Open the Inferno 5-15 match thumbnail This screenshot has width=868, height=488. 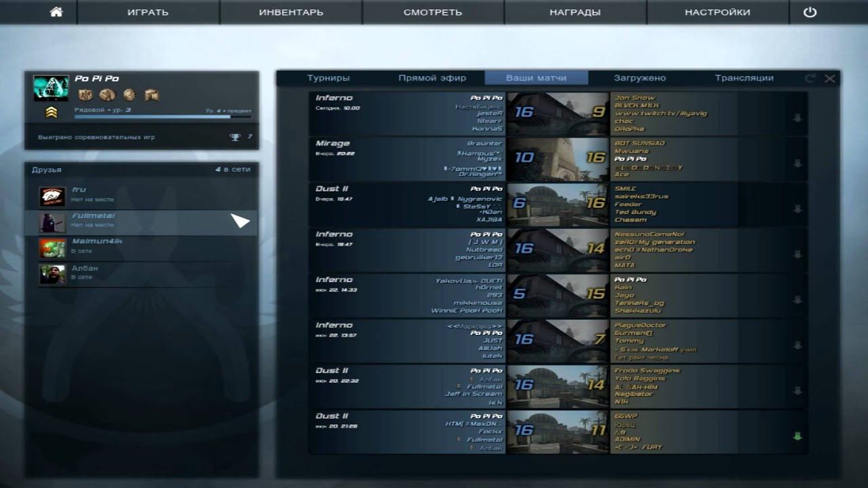(x=558, y=295)
